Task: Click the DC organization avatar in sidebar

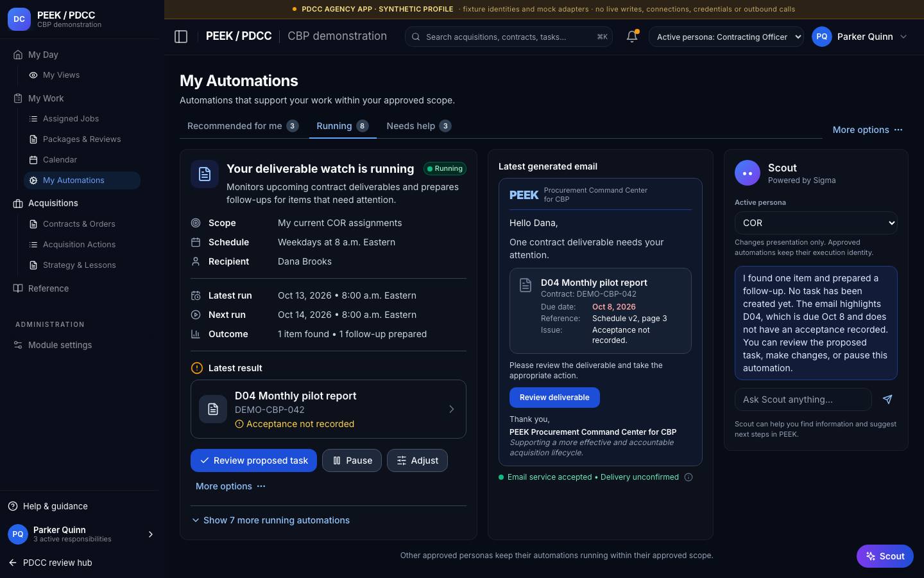Action: 19,19
